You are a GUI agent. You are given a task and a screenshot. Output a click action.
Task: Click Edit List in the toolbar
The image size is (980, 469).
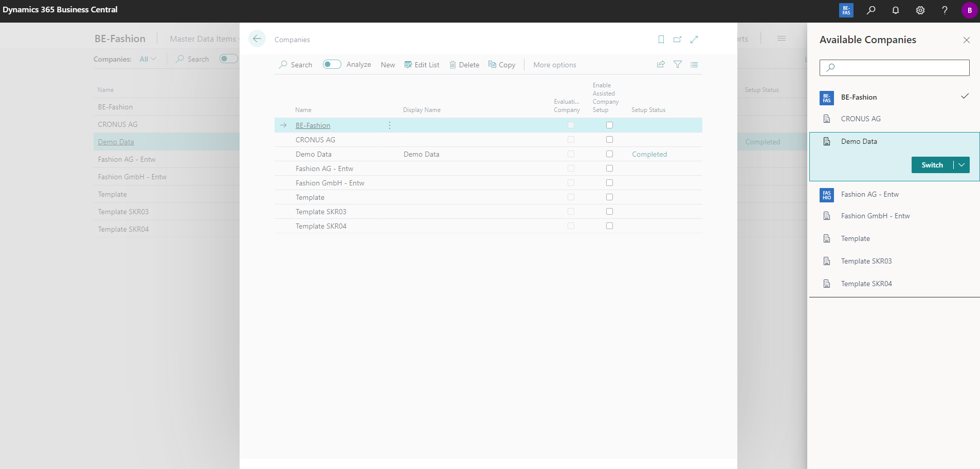422,65
